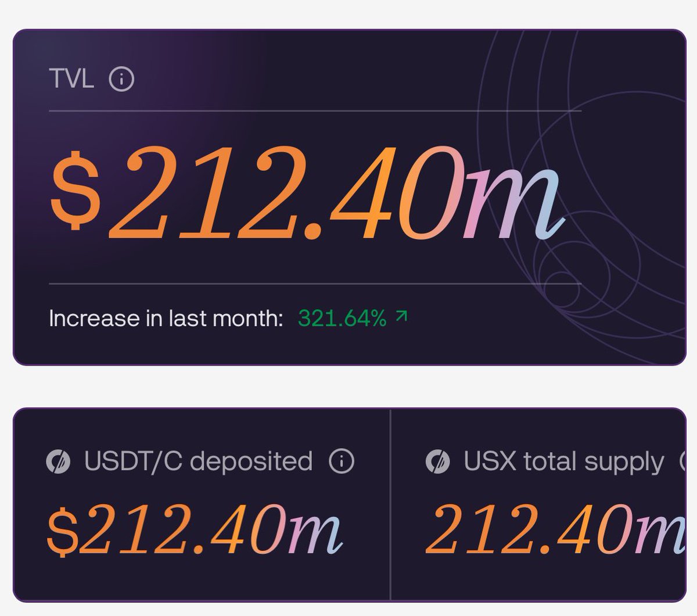The width and height of the screenshot is (697, 616).
Task: Click the info icon next to TVL
Action: [121, 79]
